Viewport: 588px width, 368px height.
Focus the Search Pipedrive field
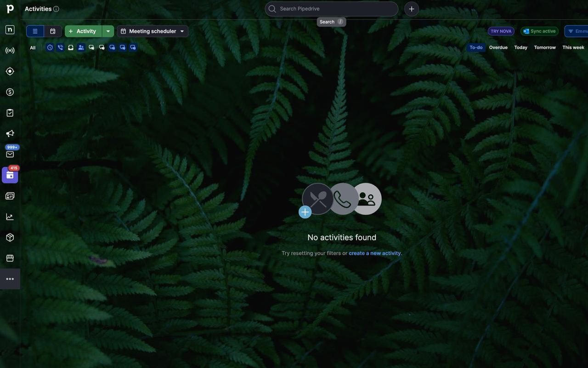coord(332,9)
